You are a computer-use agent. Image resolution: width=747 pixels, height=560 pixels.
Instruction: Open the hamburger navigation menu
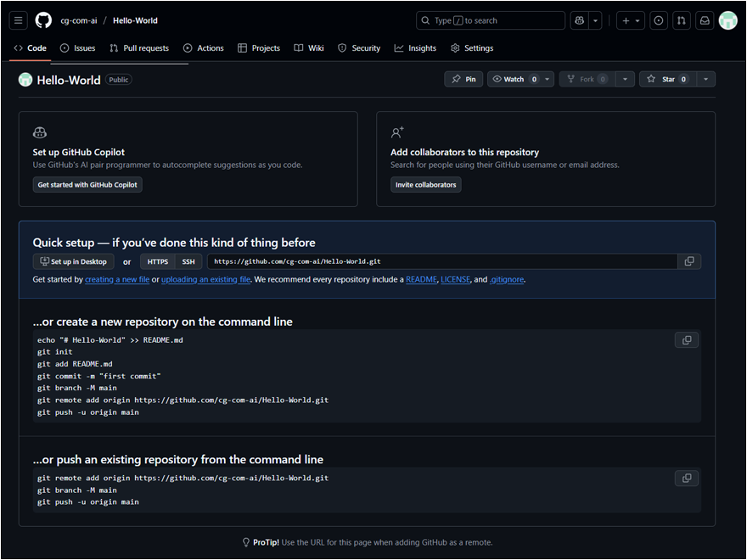(20, 20)
